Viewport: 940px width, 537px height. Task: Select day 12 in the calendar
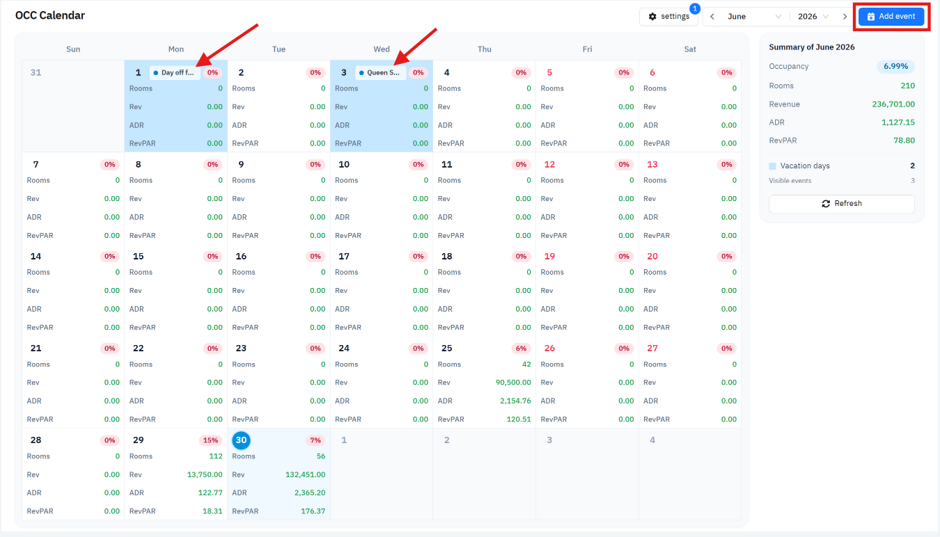pos(549,164)
